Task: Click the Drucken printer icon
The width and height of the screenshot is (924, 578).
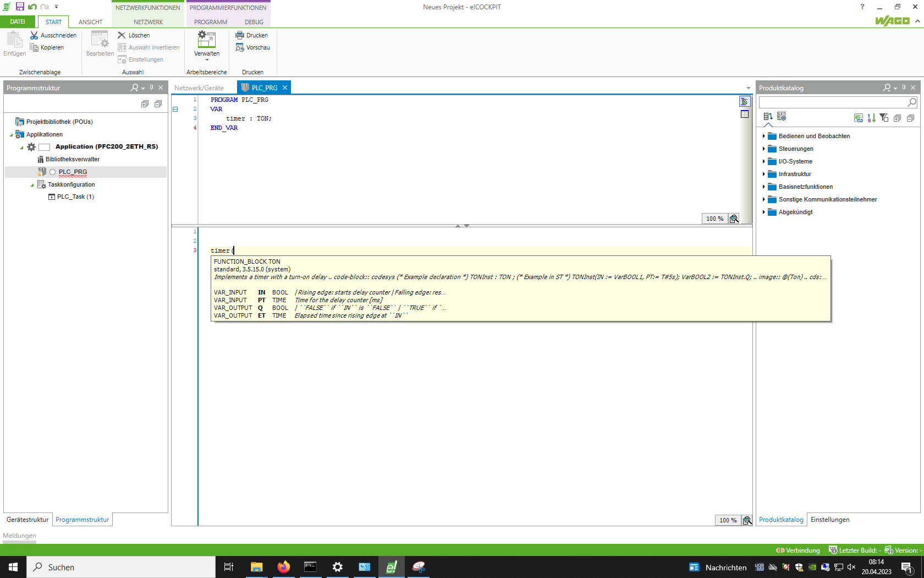Action: [240, 35]
